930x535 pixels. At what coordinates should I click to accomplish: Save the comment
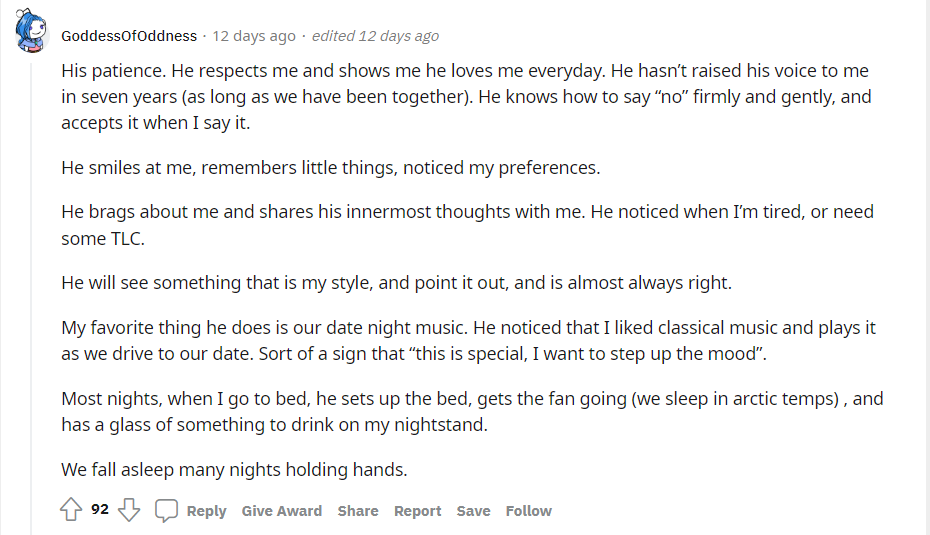point(473,511)
